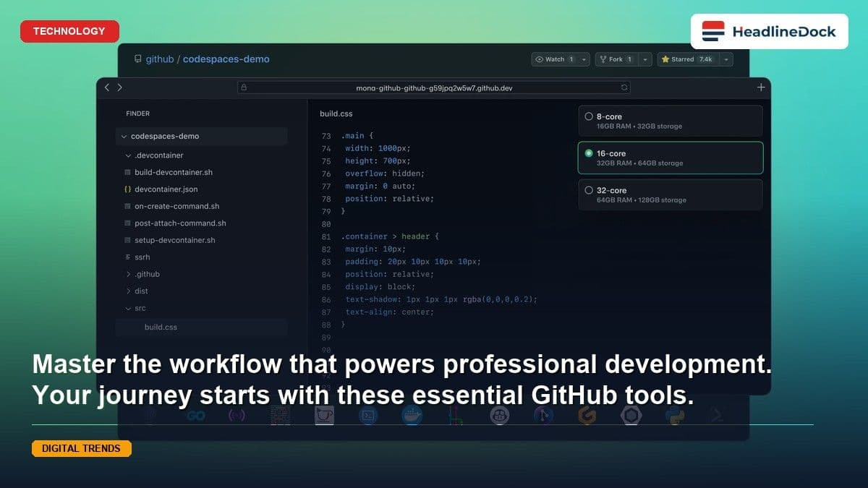Open the github owner link
This screenshot has width=868, height=488.
(x=160, y=59)
